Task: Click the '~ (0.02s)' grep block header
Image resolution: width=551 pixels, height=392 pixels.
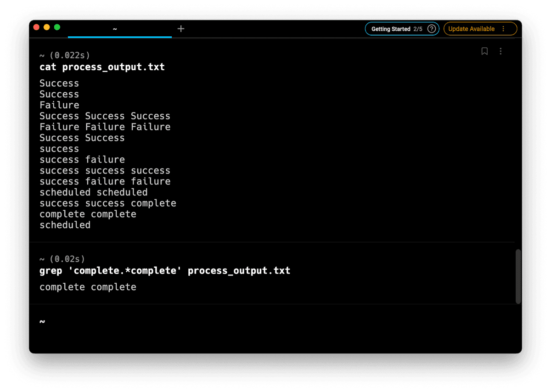Action: (x=62, y=259)
